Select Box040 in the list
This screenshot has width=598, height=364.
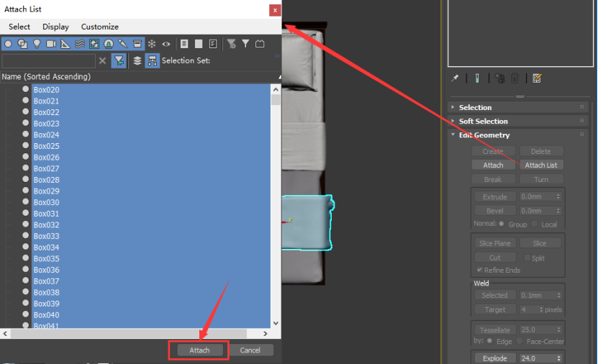46,315
